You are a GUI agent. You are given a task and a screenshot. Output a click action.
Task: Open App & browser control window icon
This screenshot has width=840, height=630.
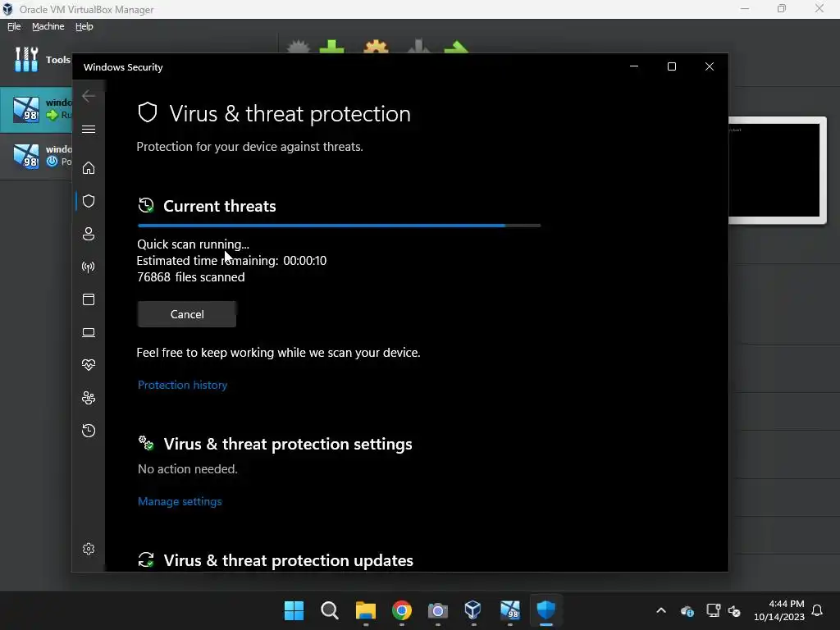point(89,299)
